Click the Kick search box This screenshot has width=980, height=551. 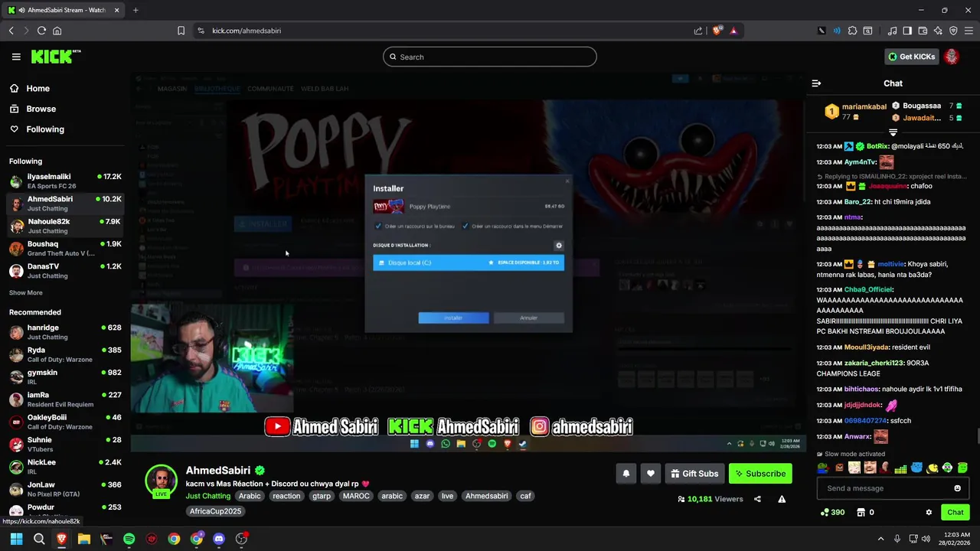point(490,57)
